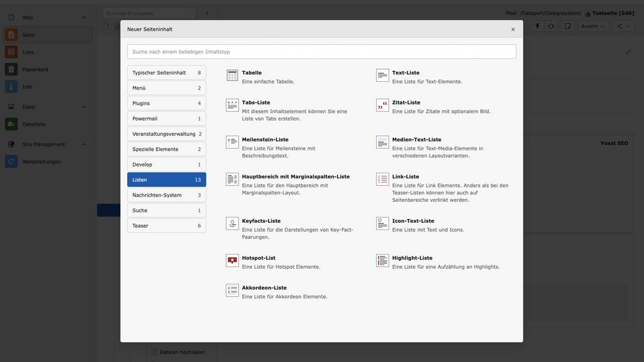Screen dimensions: 644x362
Task: Select the Hotspot-List icon
Action: 232,261
